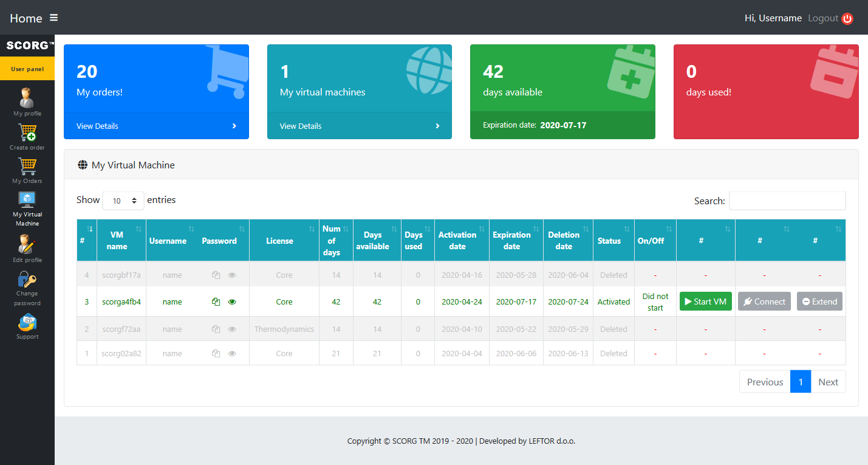The image size is (868, 465).
Task: Copy password for scorg02a82
Action: [x=216, y=353]
